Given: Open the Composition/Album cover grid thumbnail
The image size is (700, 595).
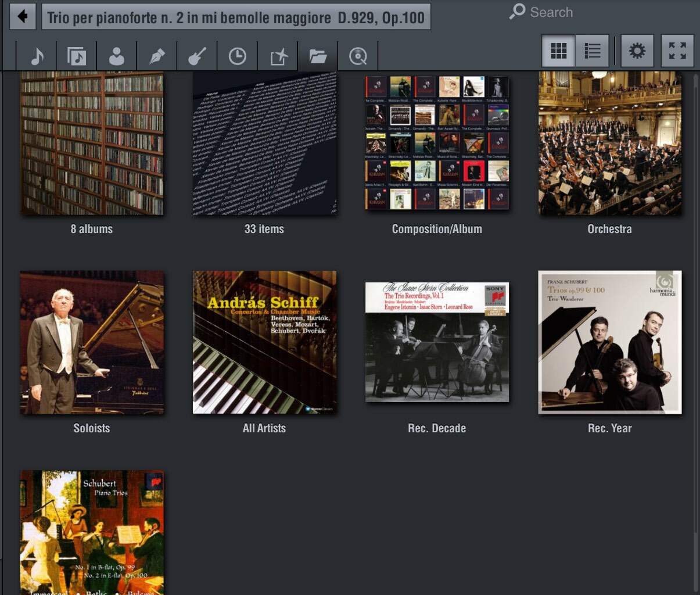Looking at the screenshot, I should [x=437, y=144].
